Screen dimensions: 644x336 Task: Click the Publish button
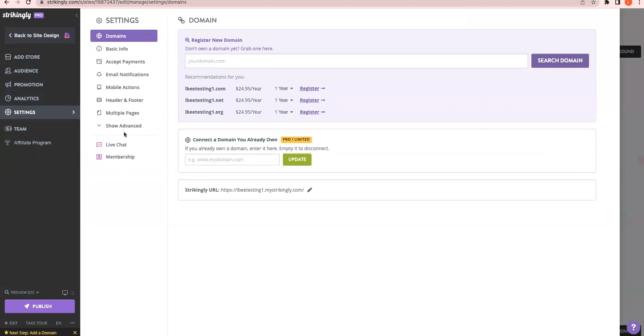click(40, 306)
